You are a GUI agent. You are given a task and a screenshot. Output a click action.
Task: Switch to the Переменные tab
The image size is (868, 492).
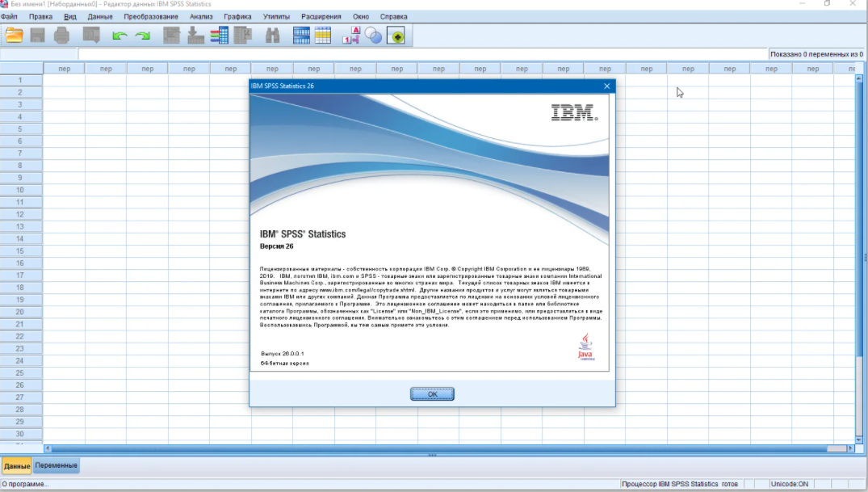point(56,466)
